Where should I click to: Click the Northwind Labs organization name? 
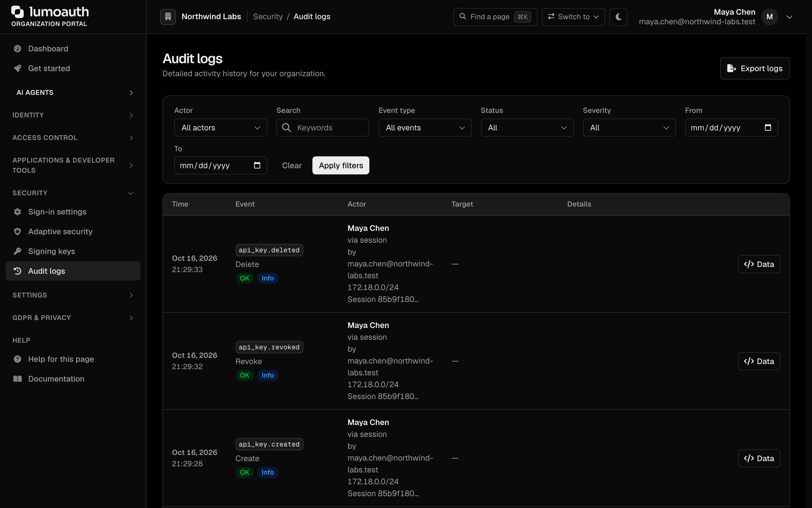(211, 17)
